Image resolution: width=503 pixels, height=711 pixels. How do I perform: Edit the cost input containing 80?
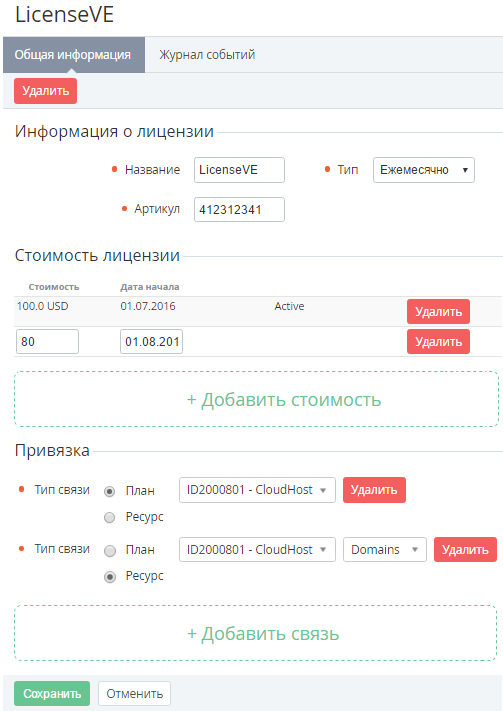(x=47, y=341)
